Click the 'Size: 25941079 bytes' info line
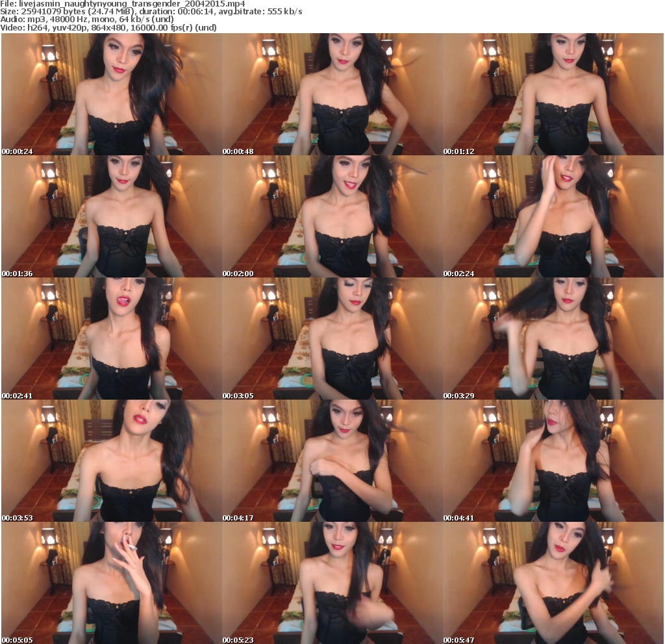Screen dimensions: 665x644 [x=151, y=12]
